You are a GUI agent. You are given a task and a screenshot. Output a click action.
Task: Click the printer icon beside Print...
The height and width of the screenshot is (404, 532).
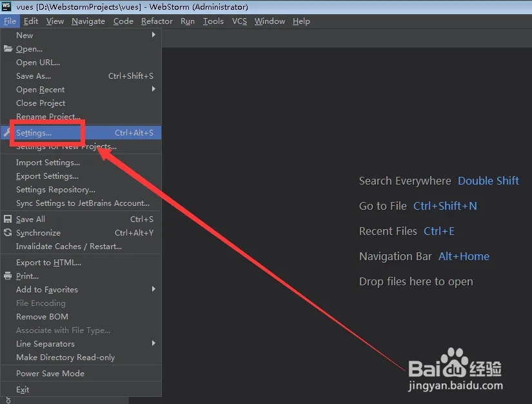[x=8, y=276]
